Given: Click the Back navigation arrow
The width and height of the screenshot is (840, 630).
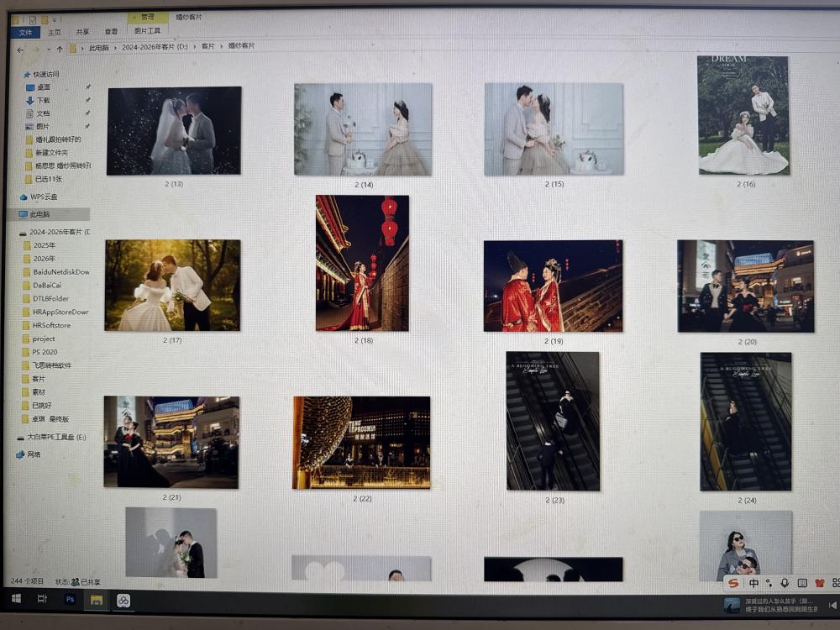Looking at the screenshot, I should pyautogui.click(x=20, y=50).
